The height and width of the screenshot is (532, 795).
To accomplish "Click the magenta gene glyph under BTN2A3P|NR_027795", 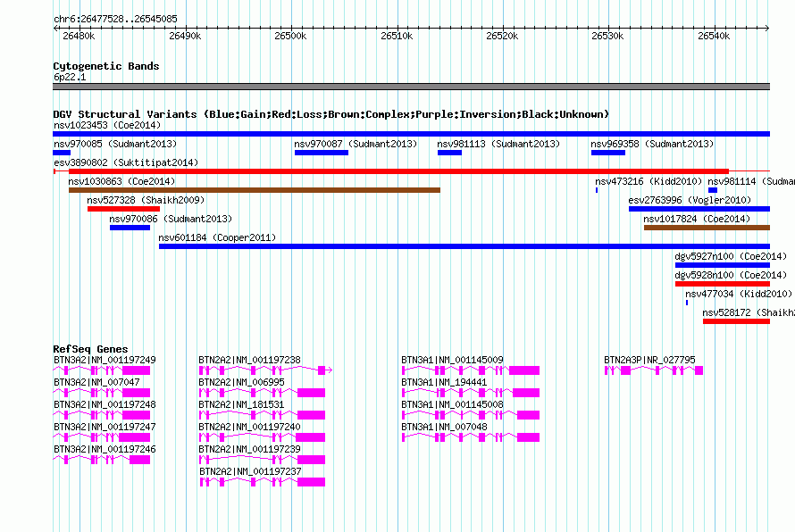I will [654, 370].
